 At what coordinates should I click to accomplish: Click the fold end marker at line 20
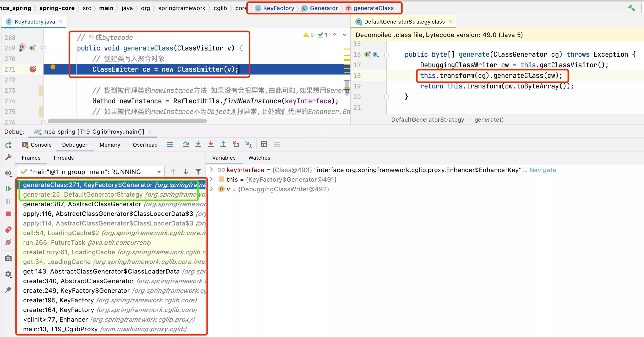pyautogui.click(x=386, y=97)
